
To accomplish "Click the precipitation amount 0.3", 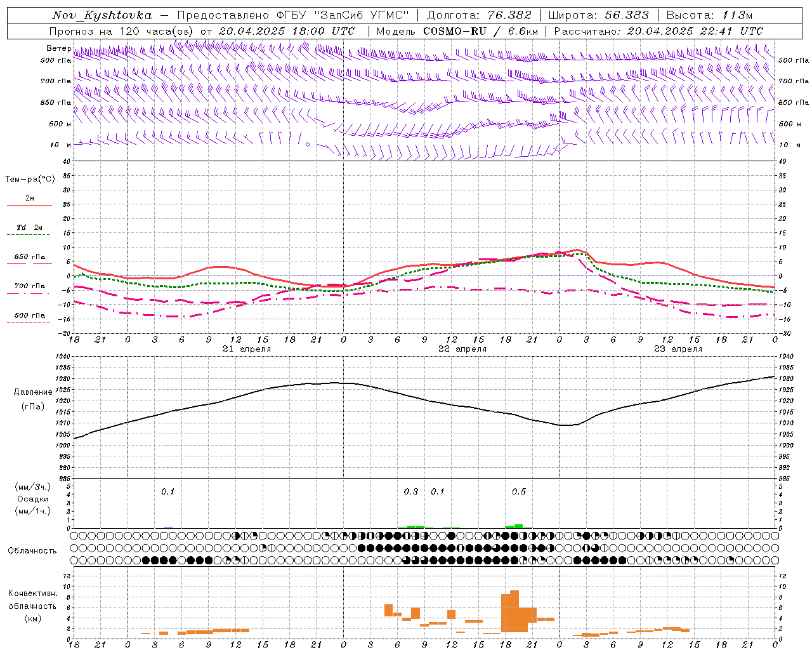I will (x=411, y=491).
